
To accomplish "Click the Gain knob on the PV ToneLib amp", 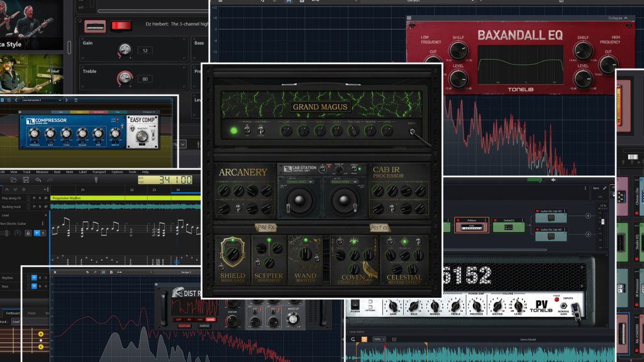I will (394, 306).
